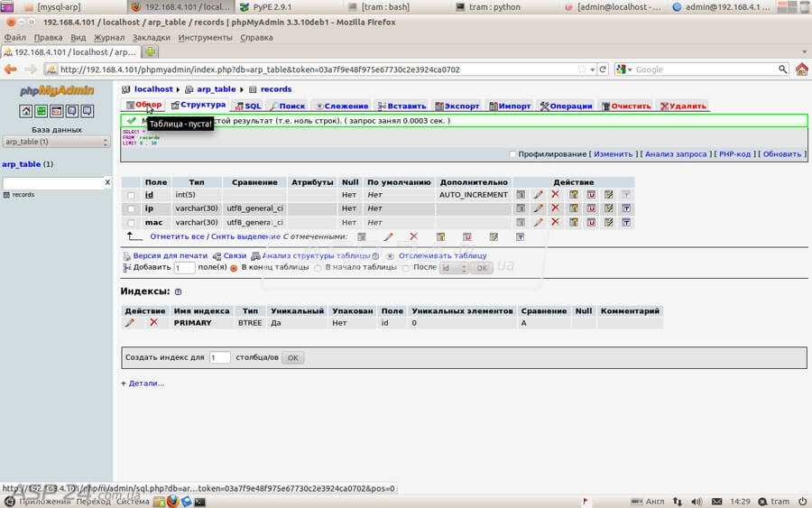Check the checkbox for the ip field
Viewport: 812px width, 508px height.
(x=131, y=208)
